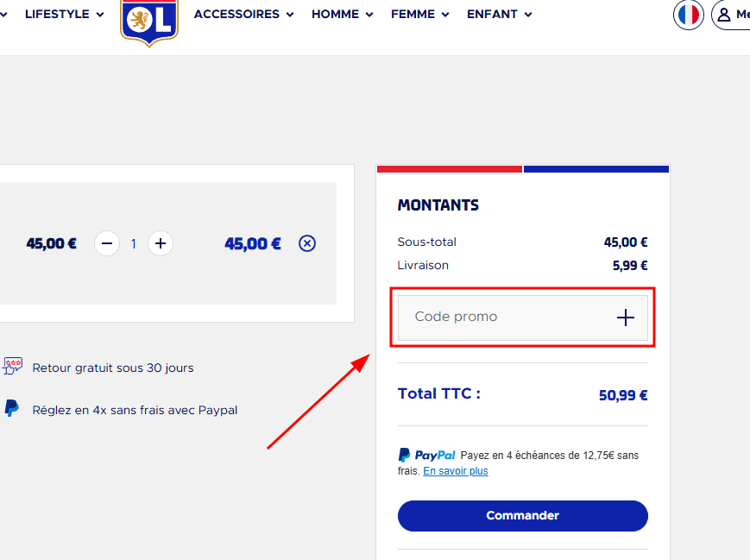750x560 pixels.
Task: Increase the quantity with the plus button
Action: point(160,243)
